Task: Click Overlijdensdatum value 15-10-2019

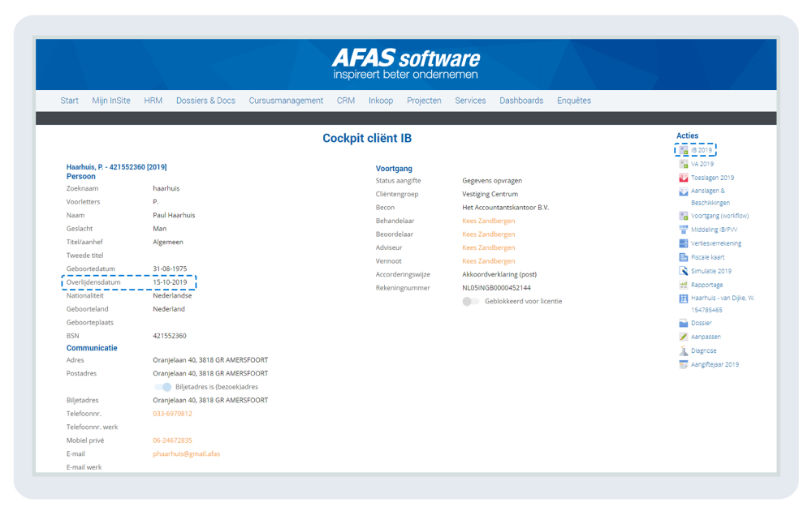Action: click(170, 282)
